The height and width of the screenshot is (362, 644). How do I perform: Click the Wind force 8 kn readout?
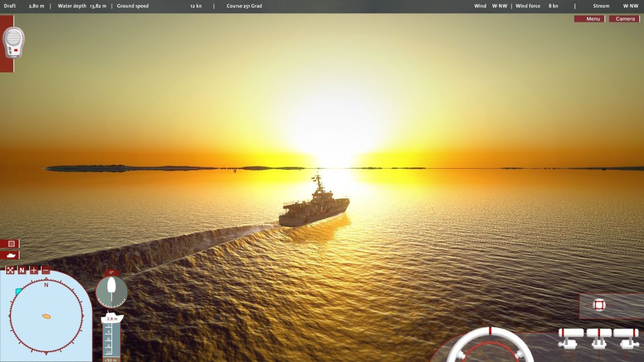pyautogui.click(x=537, y=6)
